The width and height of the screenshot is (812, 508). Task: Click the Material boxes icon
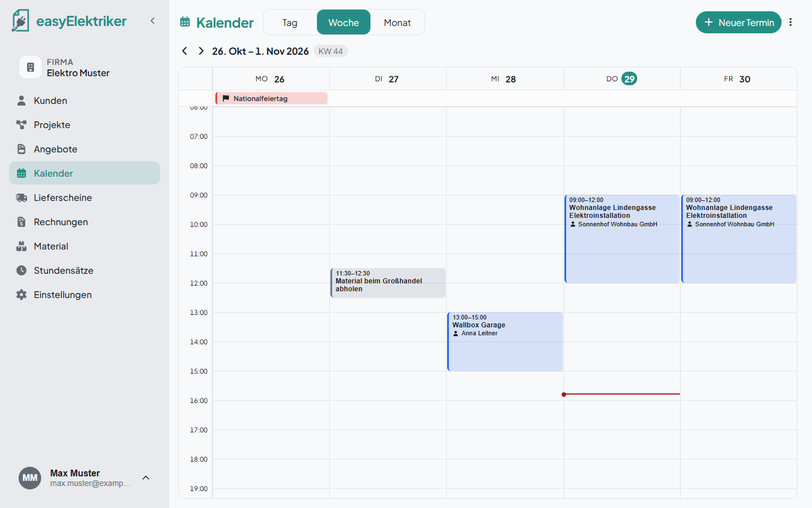click(21, 246)
